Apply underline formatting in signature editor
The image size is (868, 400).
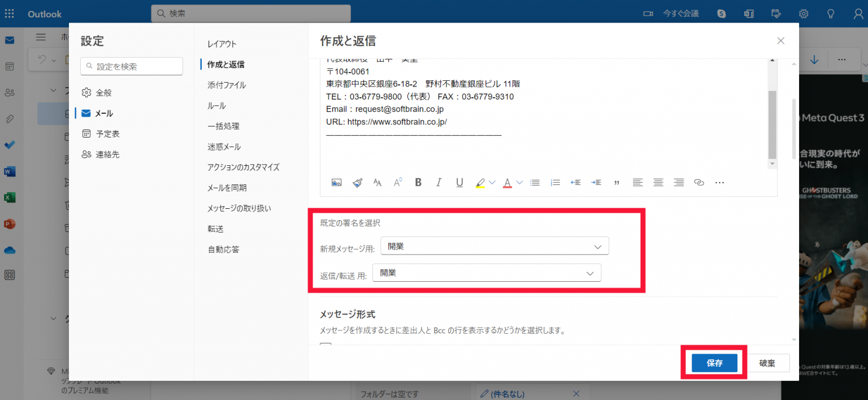(459, 182)
